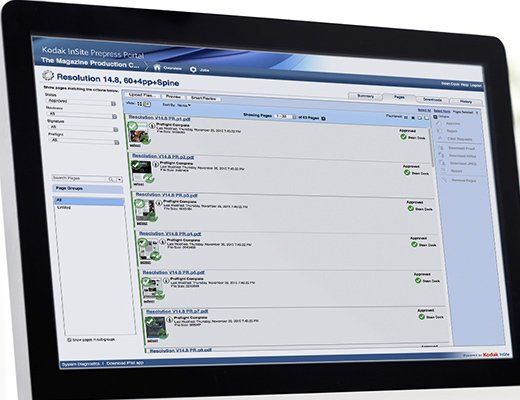Toggle selection checkmark on p4.pdf thumbnail
The image size is (520, 400).
pos(143,242)
